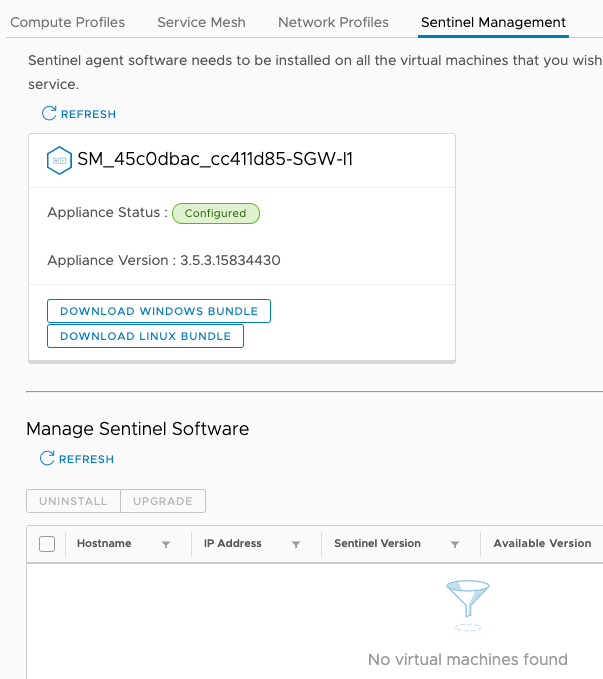
Task: Click the green Configured status badge
Action: point(215,213)
